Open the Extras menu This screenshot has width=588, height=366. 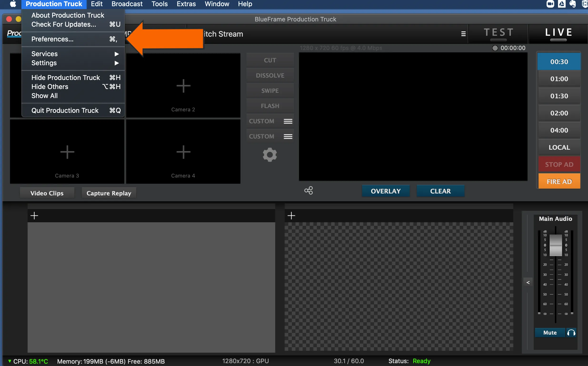pos(186,4)
